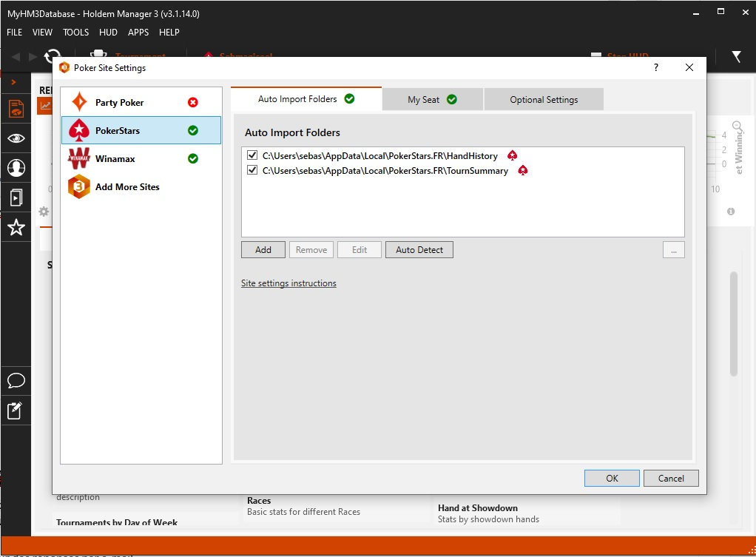Screen dimensions: 756x557
Task: Click the main window vertical scrollbar
Action: point(734,323)
